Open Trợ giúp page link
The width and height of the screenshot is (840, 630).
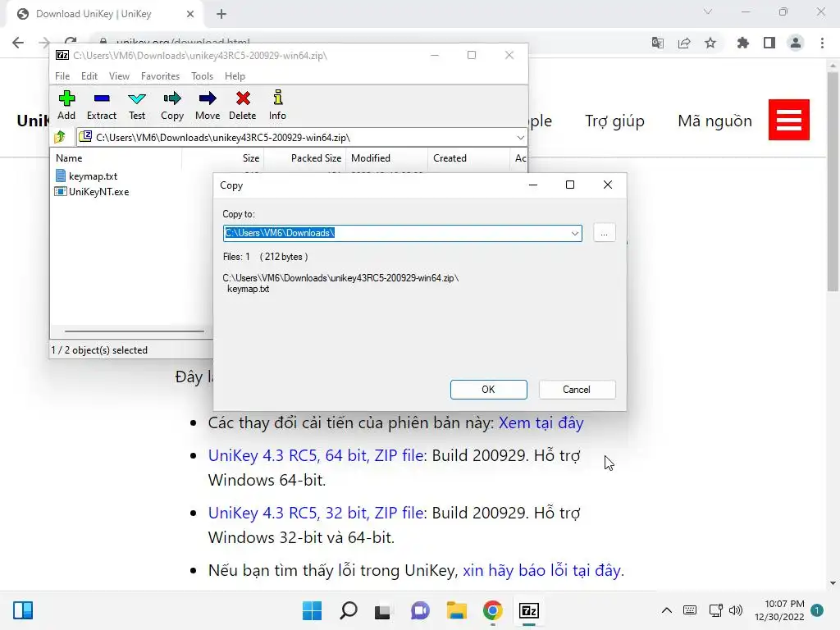tap(614, 121)
